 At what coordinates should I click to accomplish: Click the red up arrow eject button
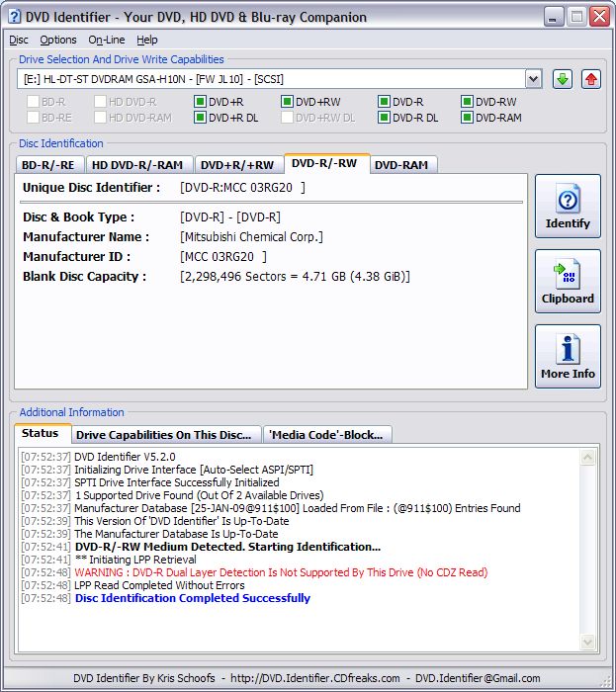click(591, 79)
